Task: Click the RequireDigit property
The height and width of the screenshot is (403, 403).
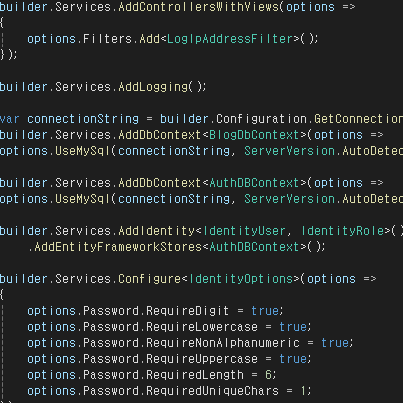Action: (188, 311)
